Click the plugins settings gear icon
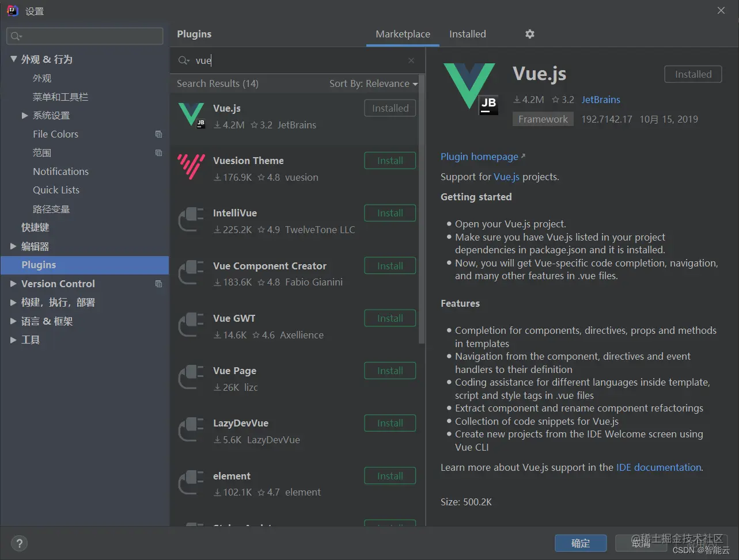Viewport: 739px width, 560px height. coord(530,34)
